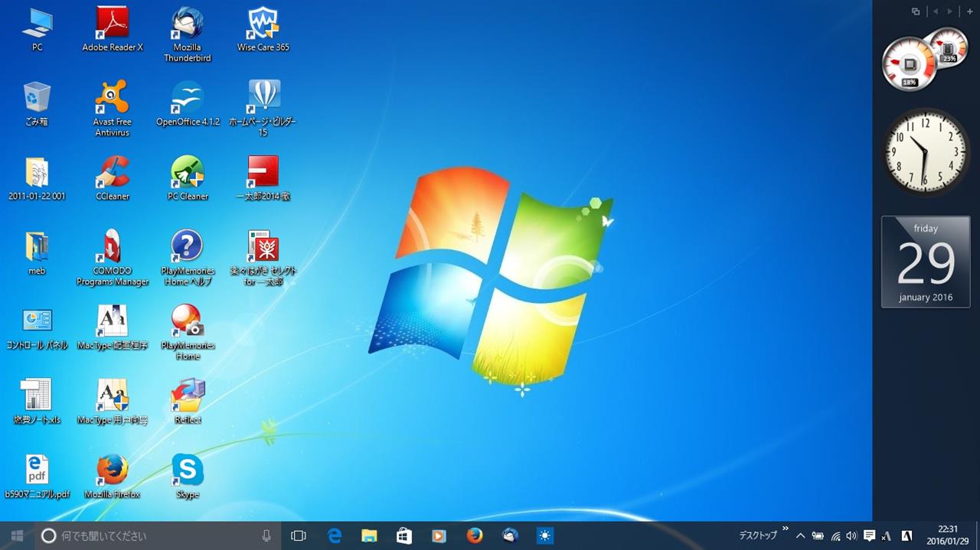This screenshot has width=980, height=550.
Task: Launch Mozilla Firefox from the desktop
Action: point(113,477)
